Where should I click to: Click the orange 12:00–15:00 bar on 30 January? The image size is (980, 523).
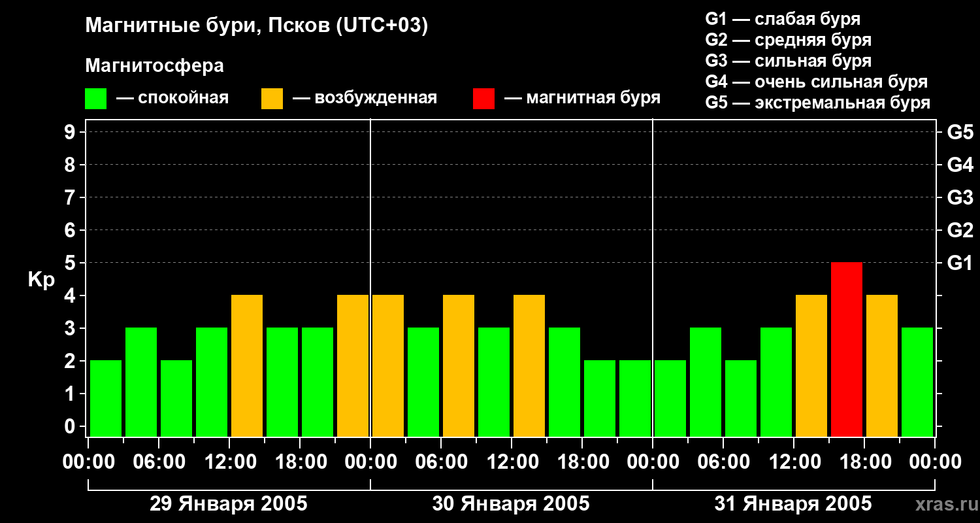point(529,365)
